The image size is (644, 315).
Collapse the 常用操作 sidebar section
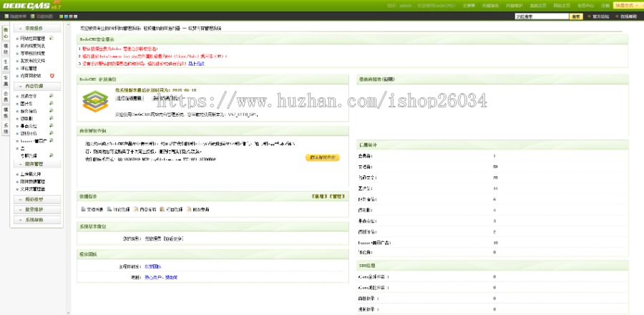click(37, 29)
